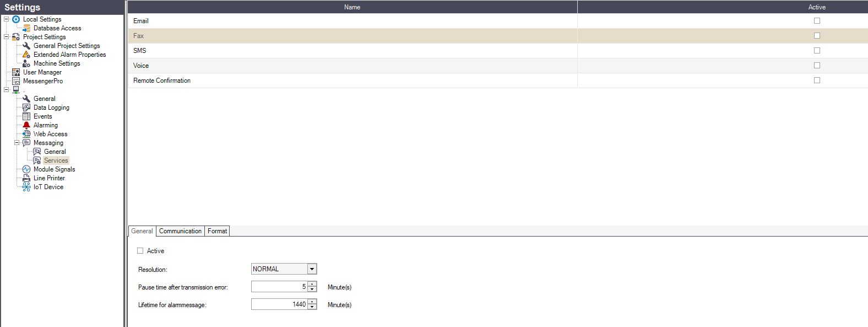Click the lifetime for alarmmessage input field
Image resolution: width=868 pixels, height=327 pixels.
pyautogui.click(x=279, y=304)
